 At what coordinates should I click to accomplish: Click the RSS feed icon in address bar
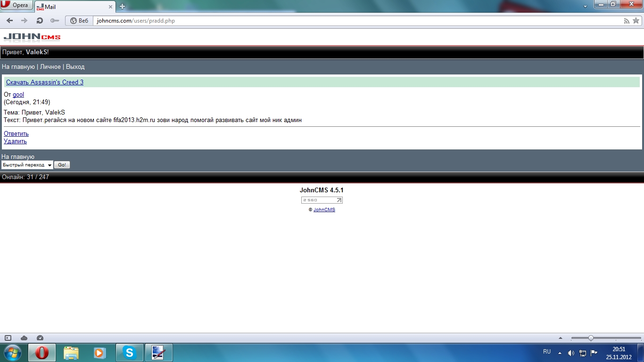(627, 21)
